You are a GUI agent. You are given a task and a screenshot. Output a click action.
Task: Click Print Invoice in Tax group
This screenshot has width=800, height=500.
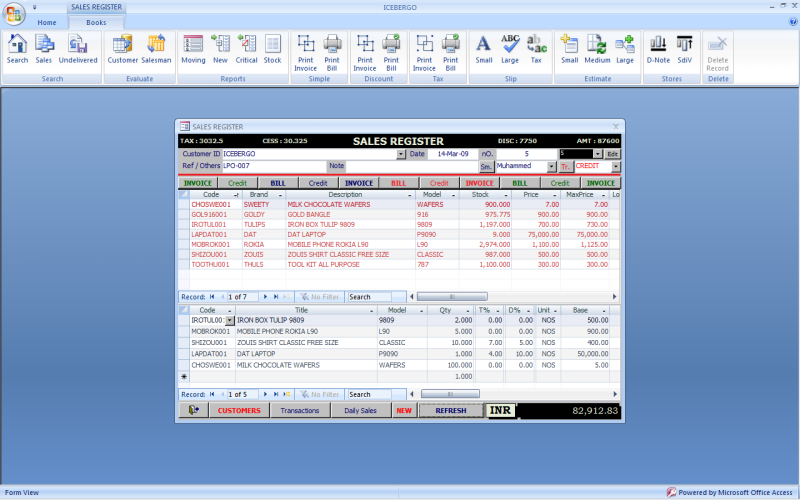[424, 53]
